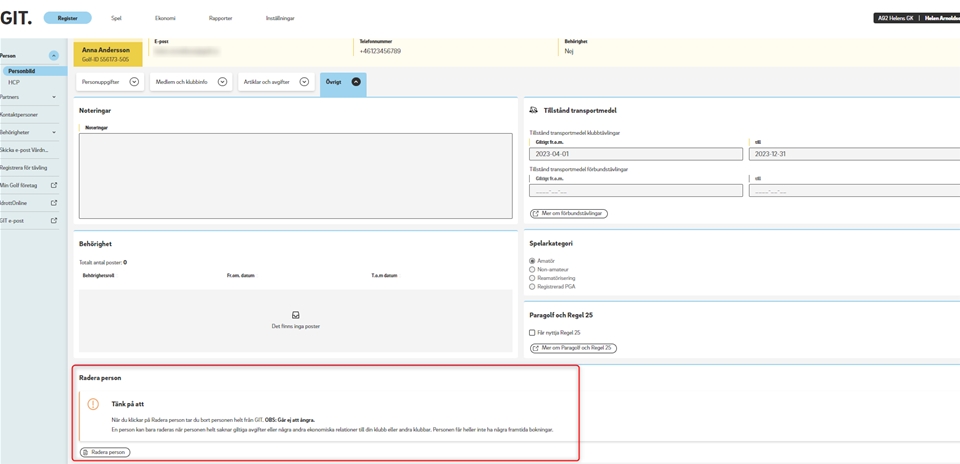The width and height of the screenshot is (960, 464).
Task: Collapse the Övrigt section chevron
Action: click(x=356, y=82)
